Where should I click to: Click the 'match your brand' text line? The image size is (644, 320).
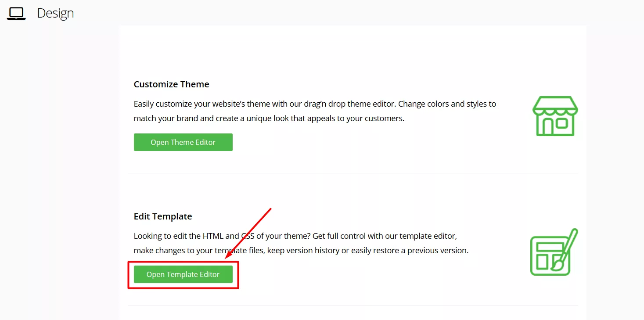point(269,119)
